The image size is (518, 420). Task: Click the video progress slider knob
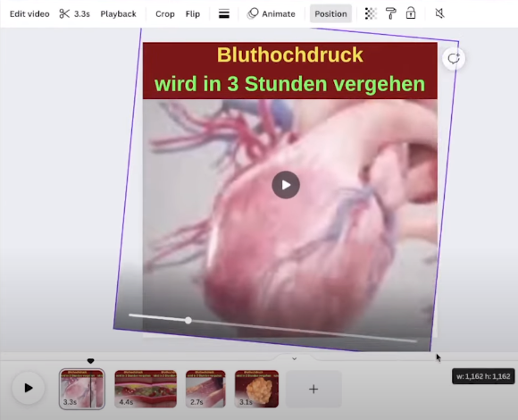188,320
